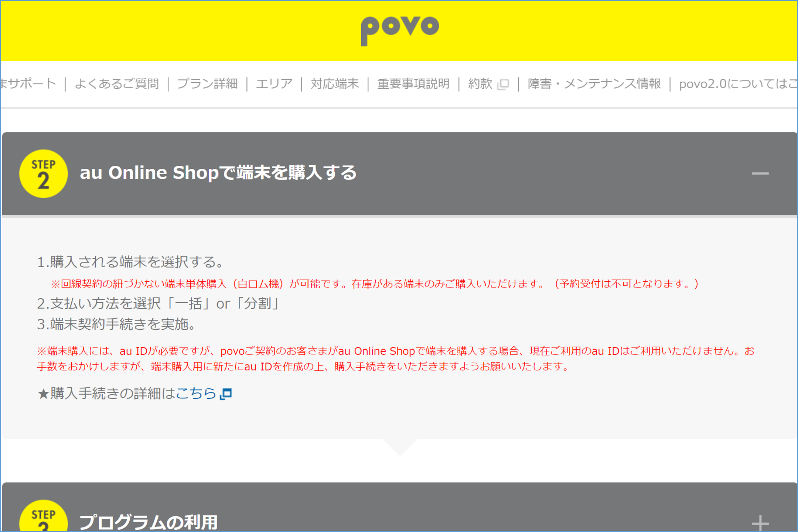
Task: Select エリア in the top navigation
Action: tap(274, 84)
